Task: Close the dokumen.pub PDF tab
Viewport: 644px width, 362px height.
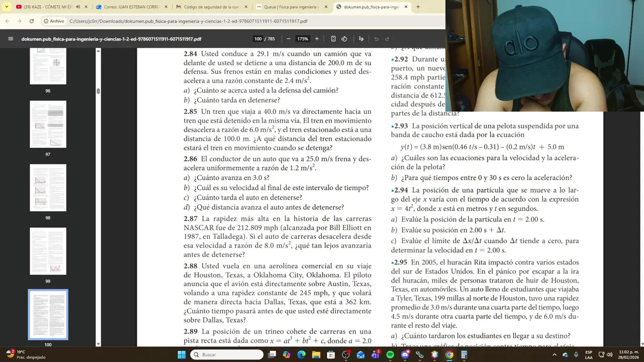Action: pyautogui.click(x=406, y=7)
